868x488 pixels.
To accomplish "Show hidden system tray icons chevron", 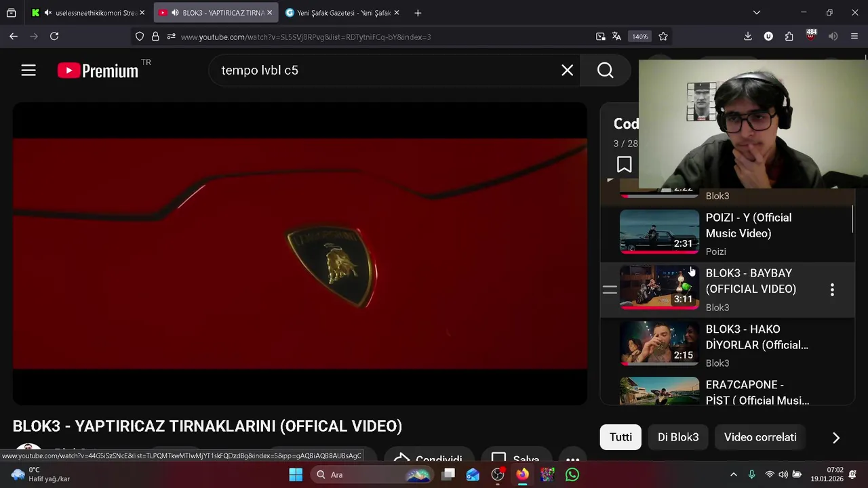I will coord(733,474).
